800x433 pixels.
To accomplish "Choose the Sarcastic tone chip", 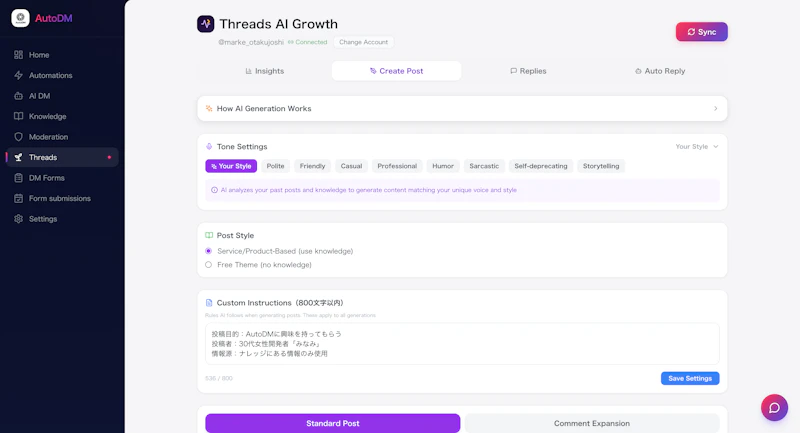I will click(484, 166).
